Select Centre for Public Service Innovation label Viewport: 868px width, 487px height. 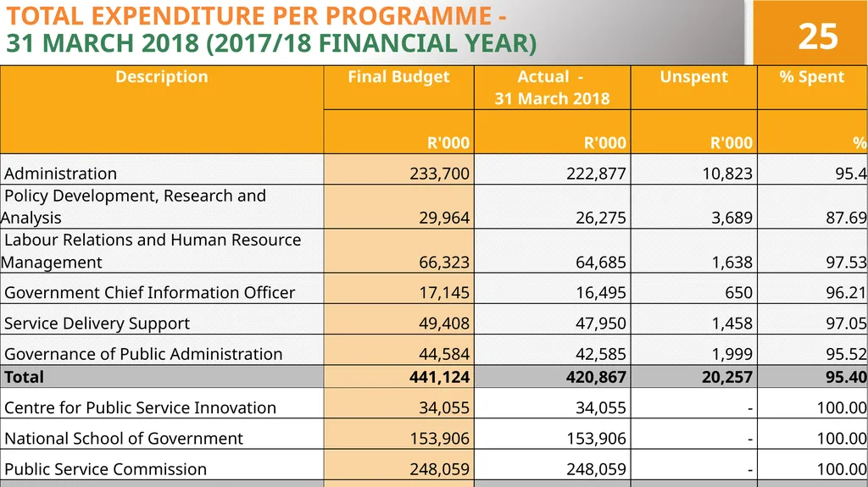[140, 408]
